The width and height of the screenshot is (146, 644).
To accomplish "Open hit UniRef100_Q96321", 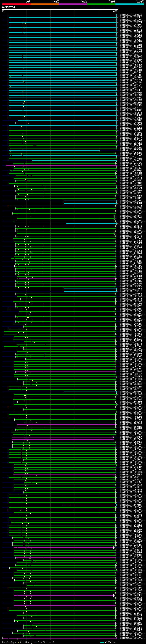I will (131, 15).
